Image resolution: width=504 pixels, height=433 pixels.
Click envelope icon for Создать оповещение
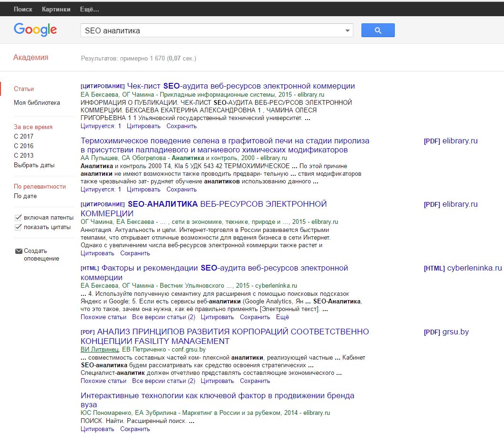coord(19,251)
